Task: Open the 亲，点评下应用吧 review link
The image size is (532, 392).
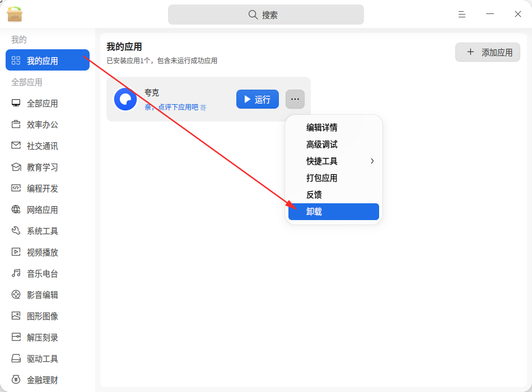Action: (x=175, y=108)
